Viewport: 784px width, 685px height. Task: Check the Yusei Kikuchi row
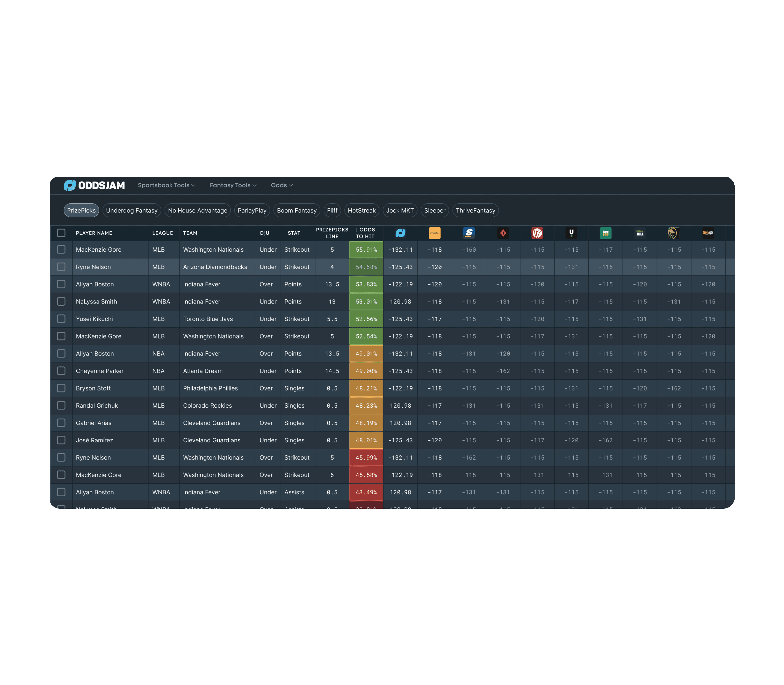(x=61, y=319)
